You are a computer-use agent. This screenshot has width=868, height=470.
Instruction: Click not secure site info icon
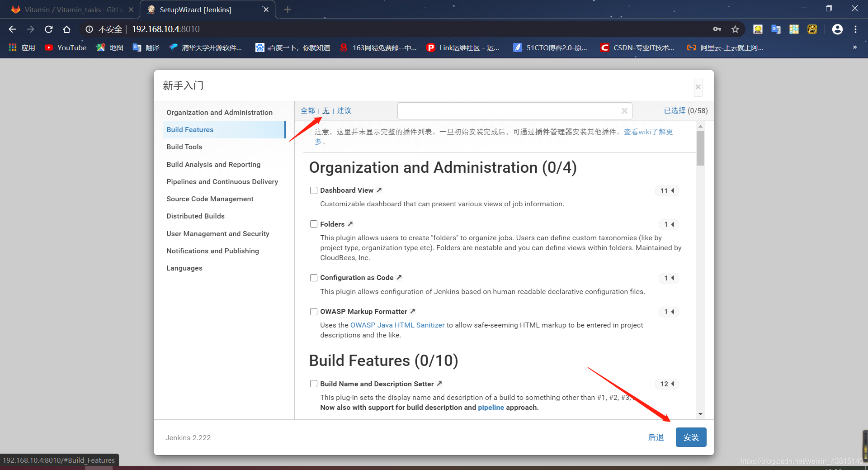point(89,29)
